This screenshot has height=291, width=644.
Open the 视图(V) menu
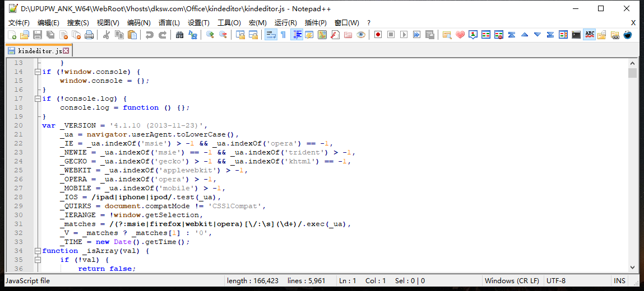point(108,22)
